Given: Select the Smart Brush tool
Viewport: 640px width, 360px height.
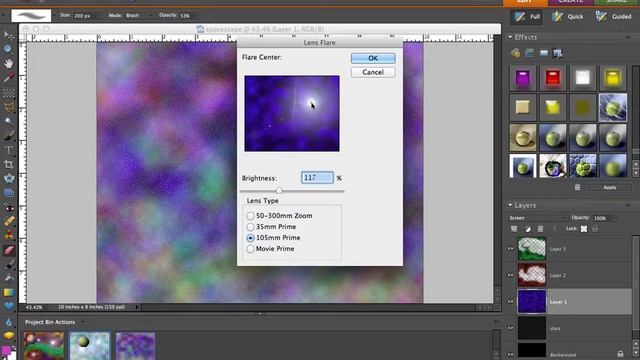Looking at the screenshot, I should click(x=9, y=278).
